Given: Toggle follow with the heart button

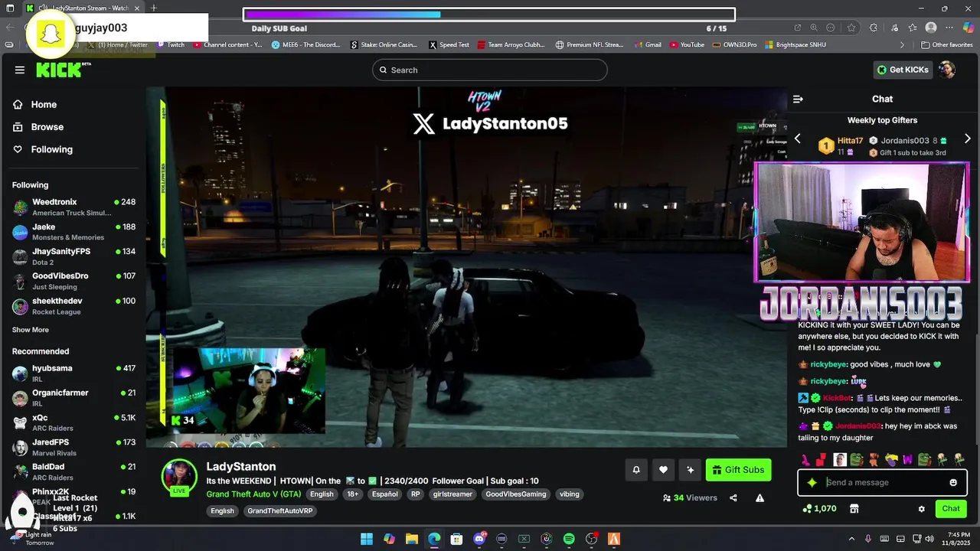Looking at the screenshot, I should (x=663, y=470).
